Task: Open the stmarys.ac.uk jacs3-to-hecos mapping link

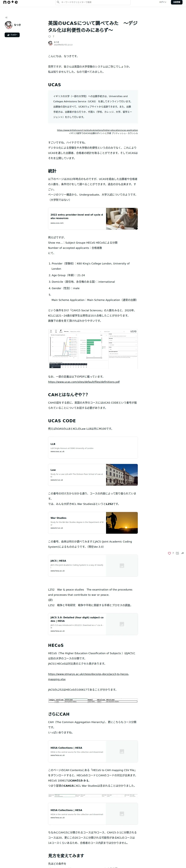Action: click(89, 677)
